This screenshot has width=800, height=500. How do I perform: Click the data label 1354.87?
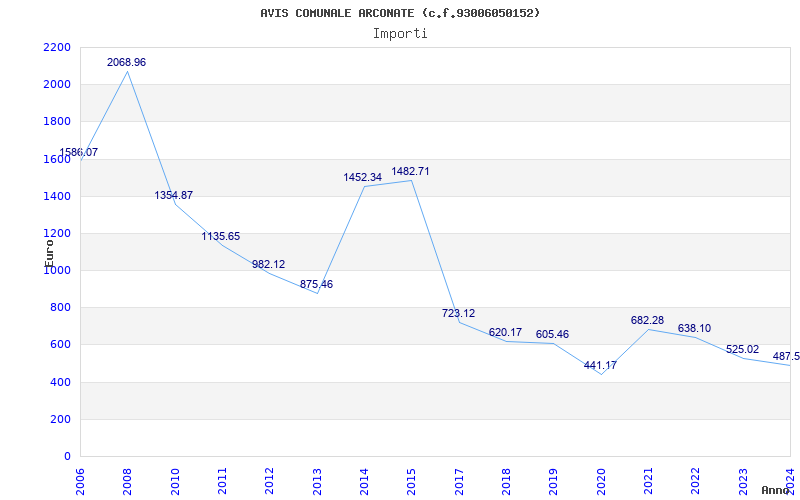[174, 195]
